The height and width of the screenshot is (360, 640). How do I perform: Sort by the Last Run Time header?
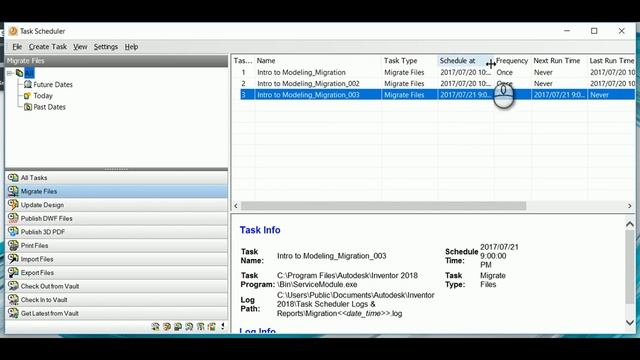(611, 61)
